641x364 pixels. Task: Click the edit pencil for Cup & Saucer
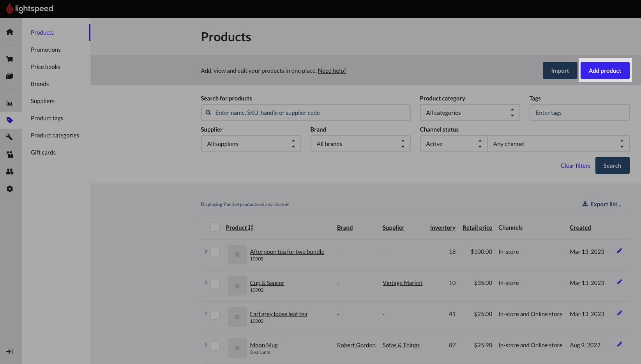tap(619, 282)
